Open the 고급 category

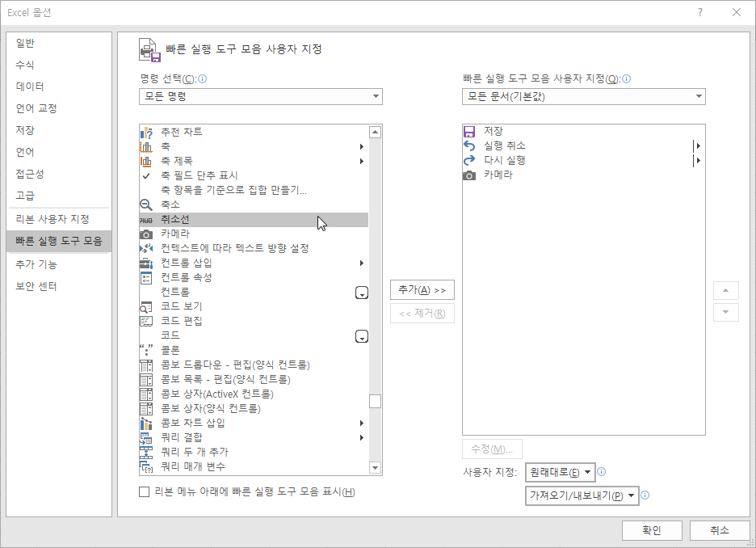(x=59, y=196)
